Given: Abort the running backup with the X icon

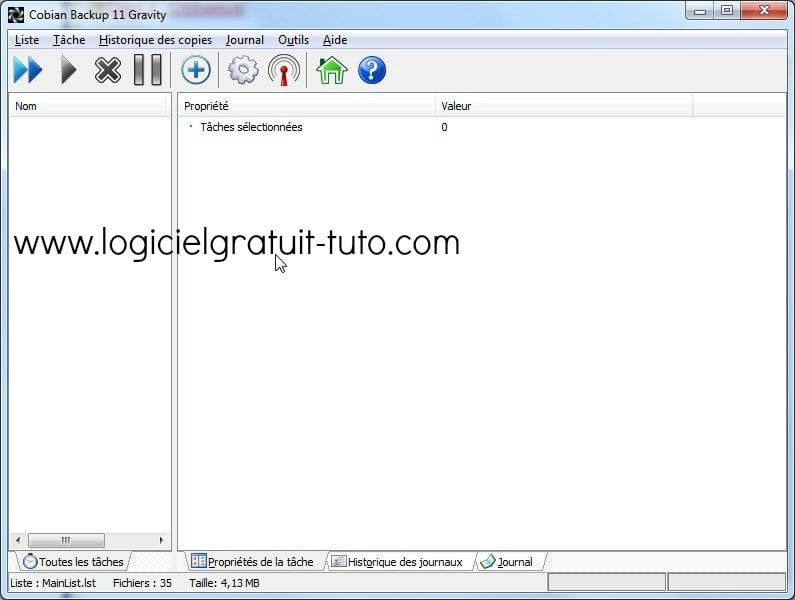Looking at the screenshot, I should pos(108,70).
